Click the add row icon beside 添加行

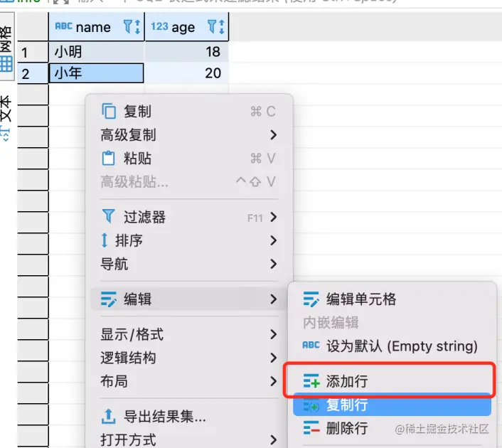(311, 381)
